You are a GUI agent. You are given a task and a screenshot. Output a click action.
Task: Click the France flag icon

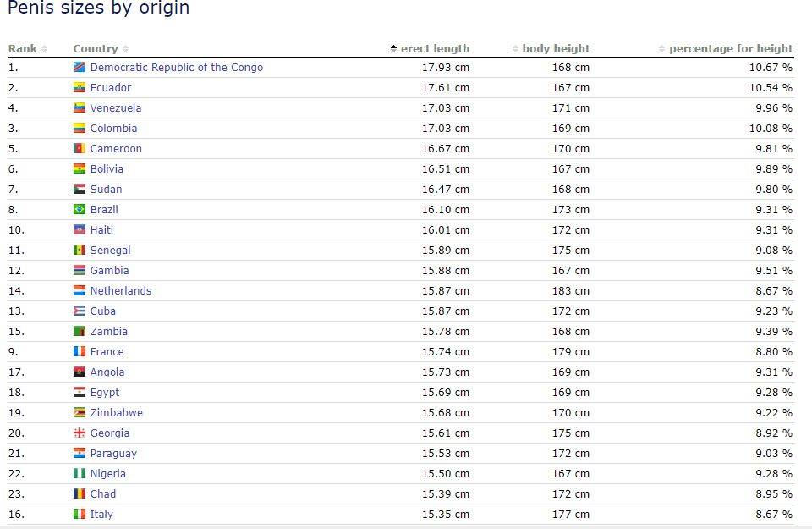[x=80, y=352]
